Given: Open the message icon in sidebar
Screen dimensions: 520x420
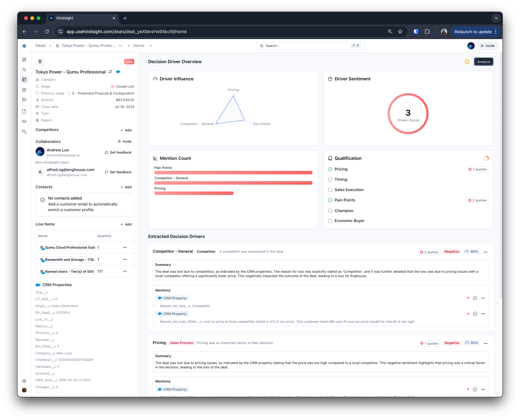Looking at the screenshot, I should point(24,100).
